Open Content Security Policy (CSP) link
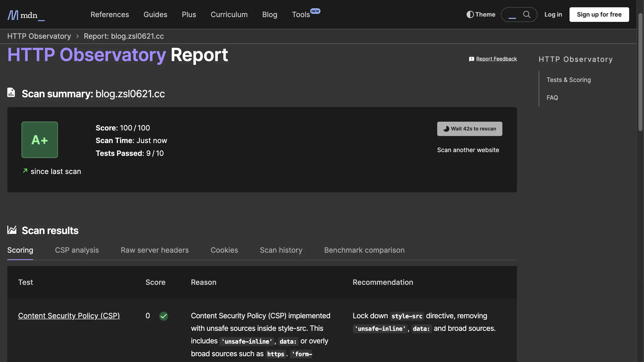The width and height of the screenshot is (644, 362). click(69, 316)
